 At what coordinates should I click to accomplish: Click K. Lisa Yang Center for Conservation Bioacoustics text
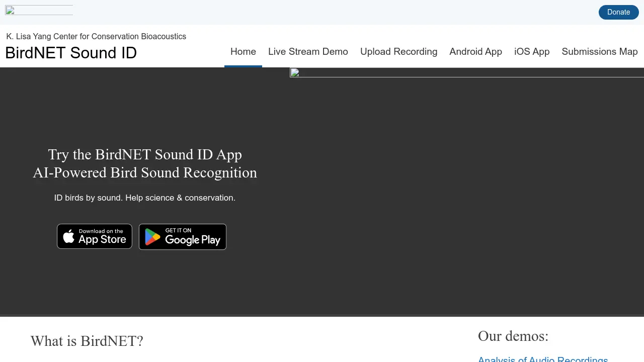point(96,36)
